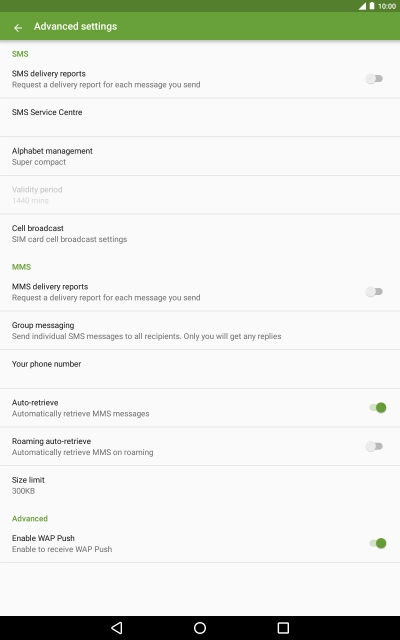Open SMS Service Centre setting
Viewport: 400px width, 640px height.
(x=200, y=118)
